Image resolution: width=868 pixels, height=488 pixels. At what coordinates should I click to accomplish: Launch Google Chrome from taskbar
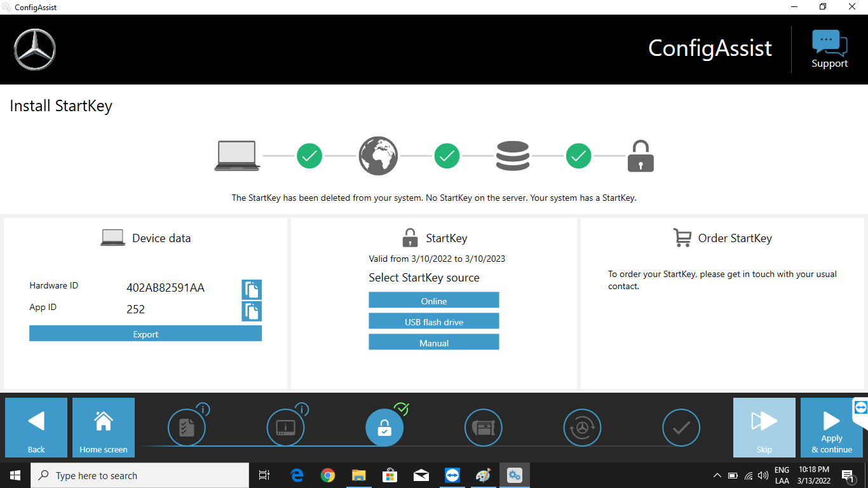click(x=328, y=475)
